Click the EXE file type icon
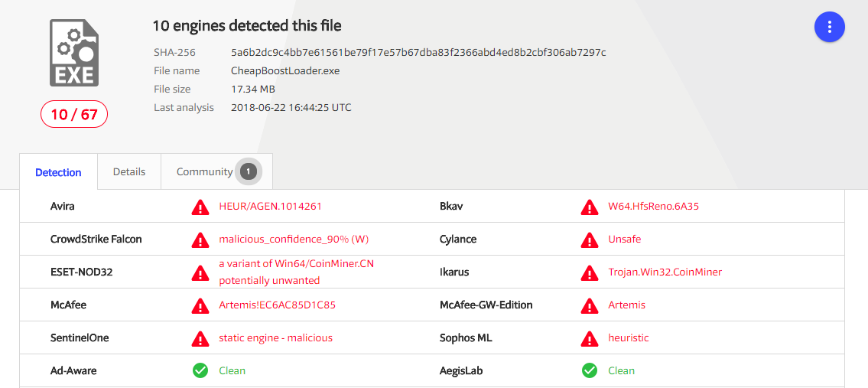 [74, 52]
